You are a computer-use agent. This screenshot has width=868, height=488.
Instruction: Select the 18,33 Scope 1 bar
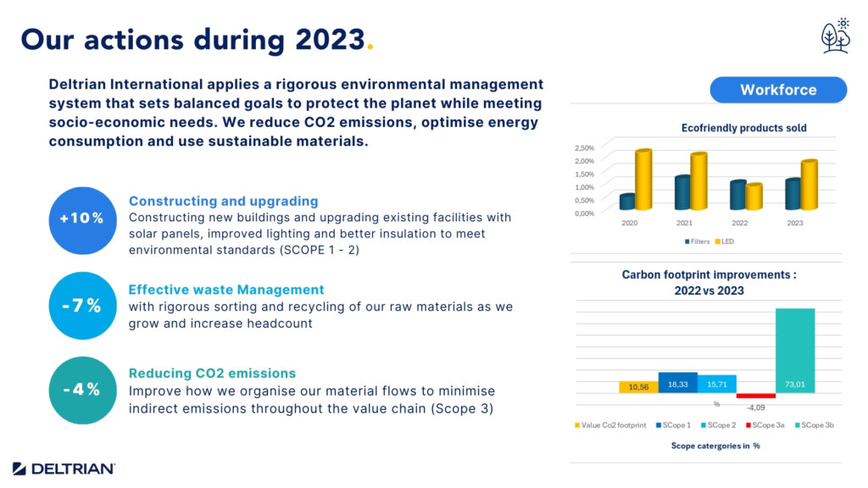[x=677, y=383]
